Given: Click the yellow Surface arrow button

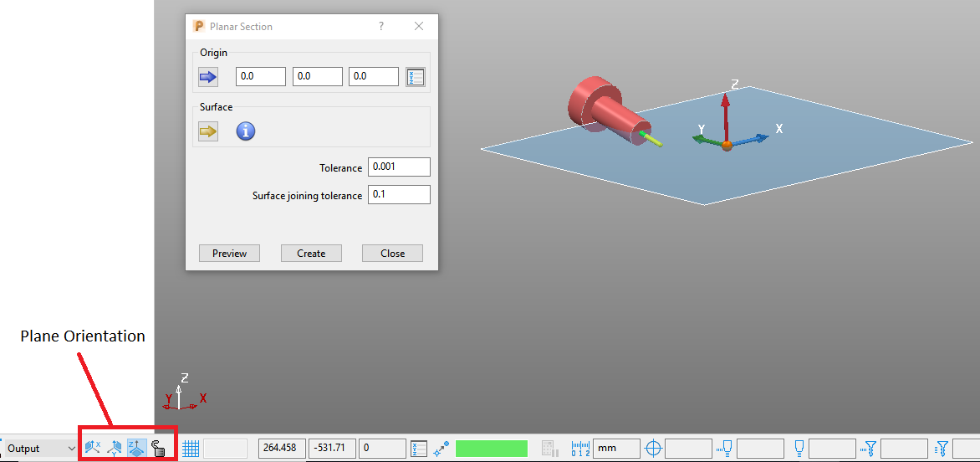Looking at the screenshot, I should [207, 131].
